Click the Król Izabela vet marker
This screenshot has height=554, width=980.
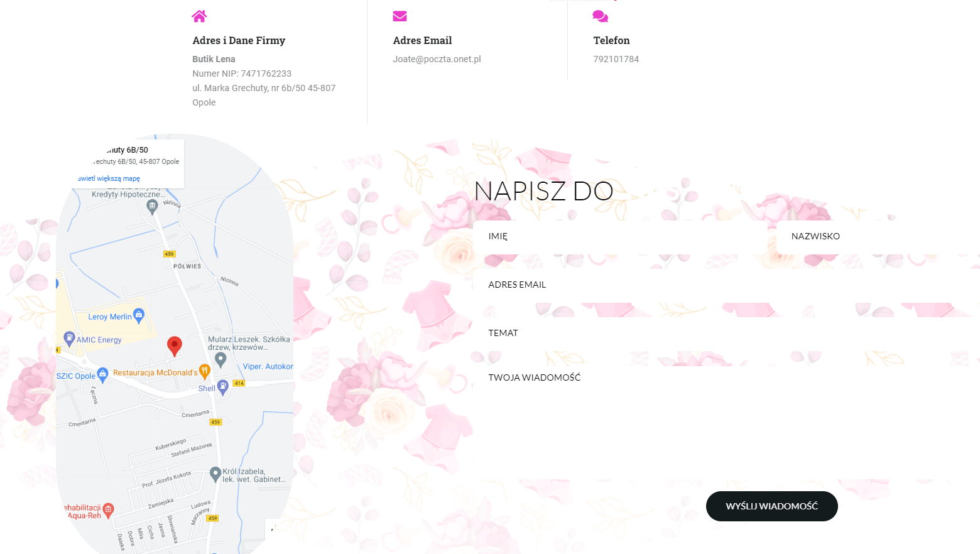pyautogui.click(x=215, y=474)
